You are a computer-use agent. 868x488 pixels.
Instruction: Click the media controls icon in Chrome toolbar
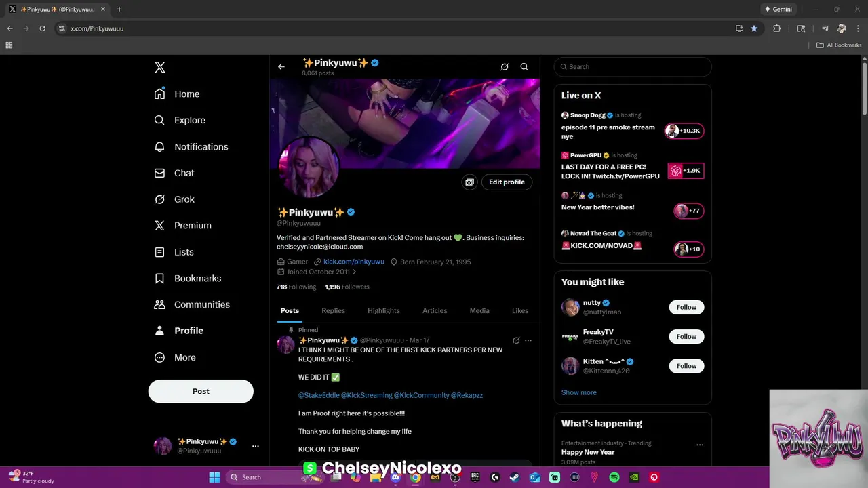click(x=825, y=28)
